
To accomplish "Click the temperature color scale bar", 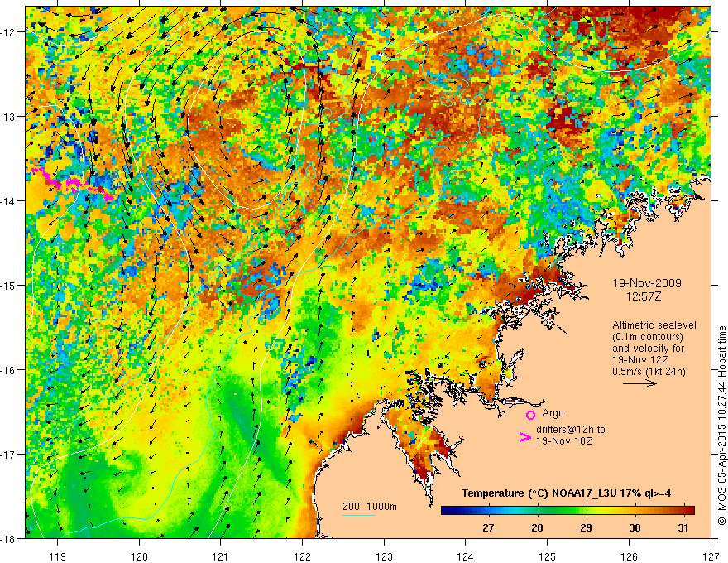I will [x=568, y=511].
